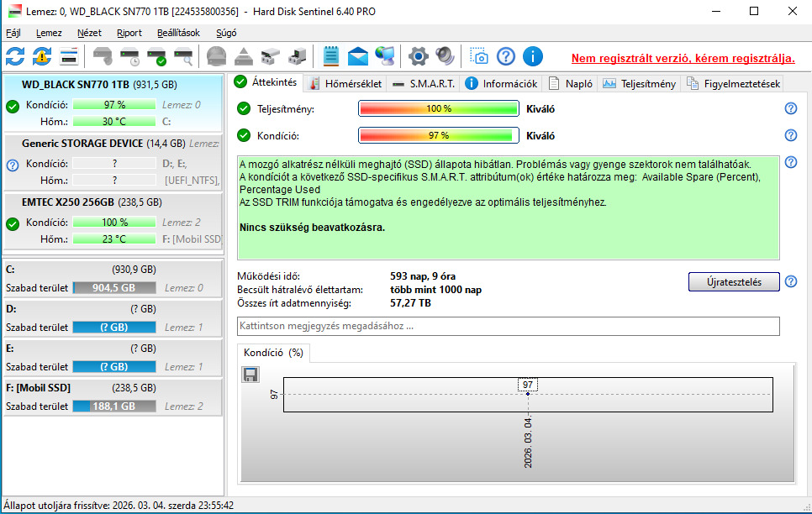Click the gray hard drive dome icon
The width and height of the screenshot is (812, 514).
pyautogui.click(x=217, y=56)
